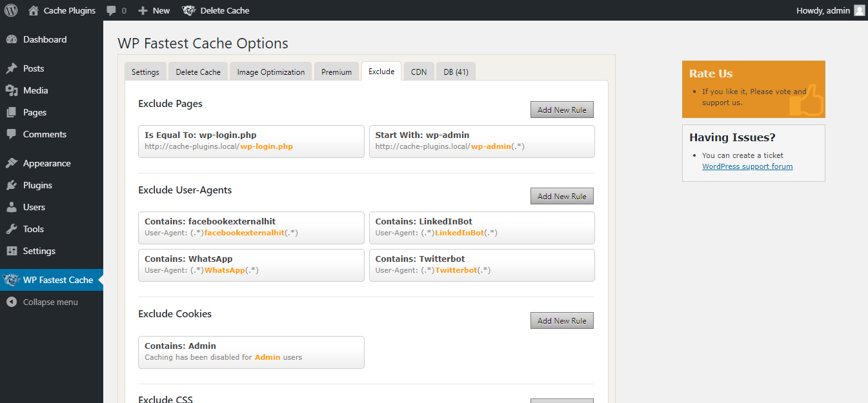
Task: Click the Tools wrench icon
Action: (x=12, y=229)
